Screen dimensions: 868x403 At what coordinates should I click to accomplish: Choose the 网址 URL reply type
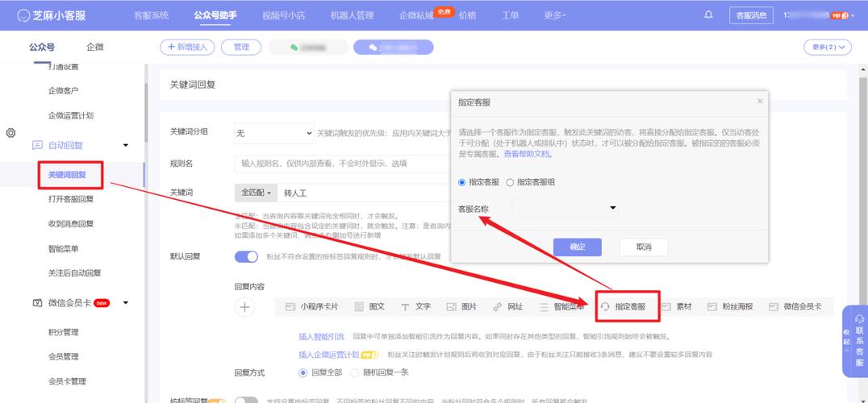(x=508, y=307)
